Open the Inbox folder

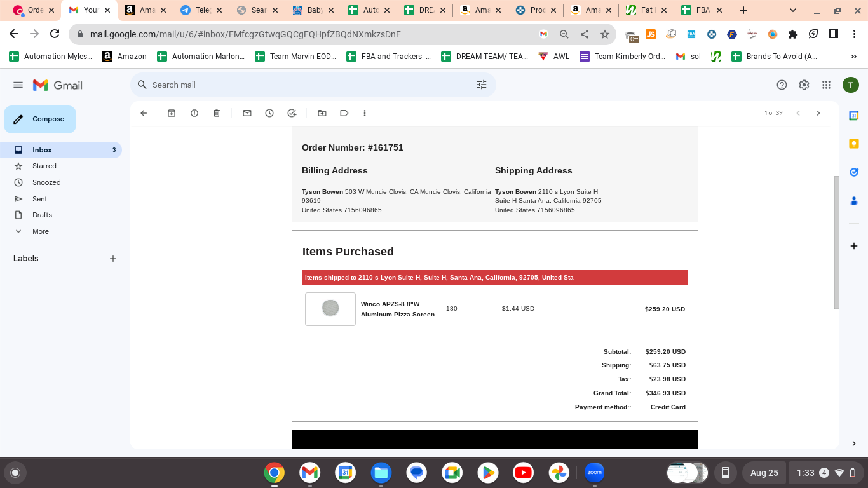(x=61, y=150)
